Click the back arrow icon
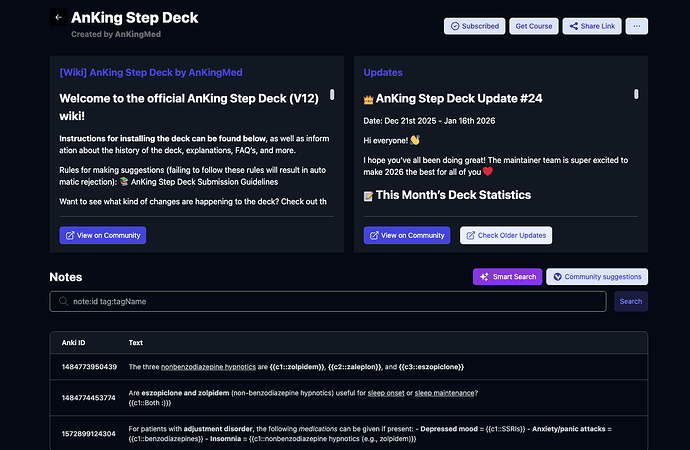Image resolution: width=690 pixels, height=450 pixels. tap(58, 18)
